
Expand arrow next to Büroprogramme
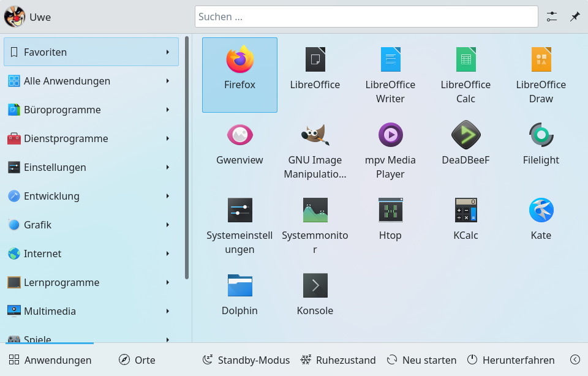point(168,110)
